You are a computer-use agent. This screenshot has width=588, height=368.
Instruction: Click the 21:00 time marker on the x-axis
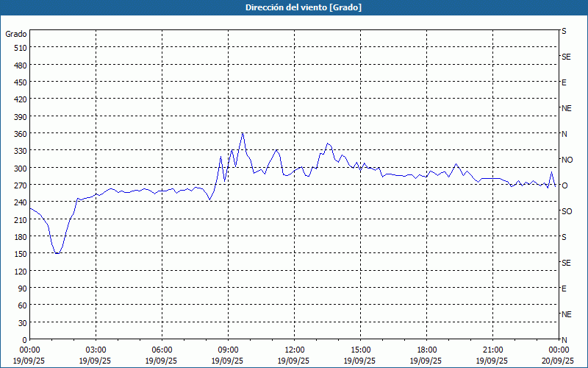492,350
